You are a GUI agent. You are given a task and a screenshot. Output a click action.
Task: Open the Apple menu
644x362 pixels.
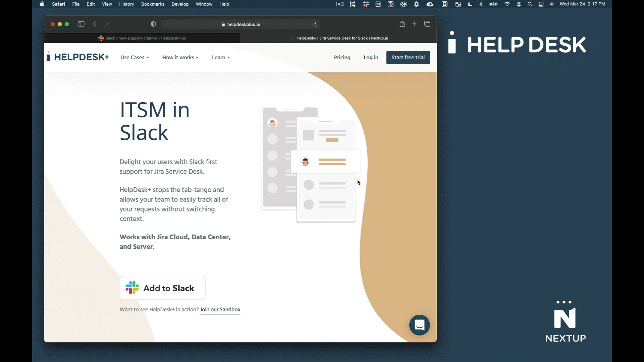pyautogui.click(x=42, y=4)
